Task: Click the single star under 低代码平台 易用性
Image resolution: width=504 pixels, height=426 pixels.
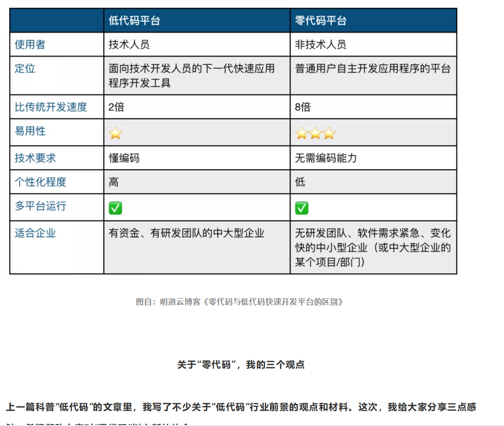Action: (115, 133)
